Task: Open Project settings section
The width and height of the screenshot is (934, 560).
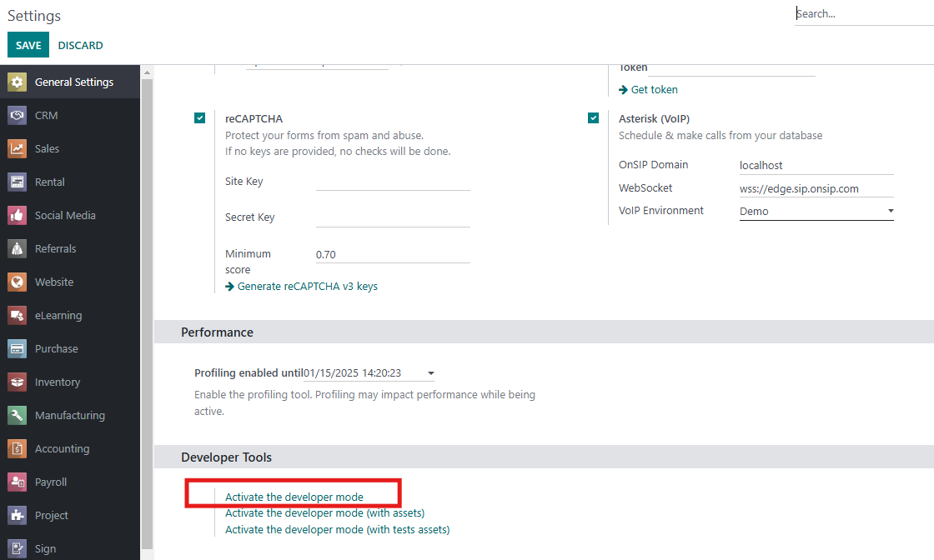Action: coord(70,515)
